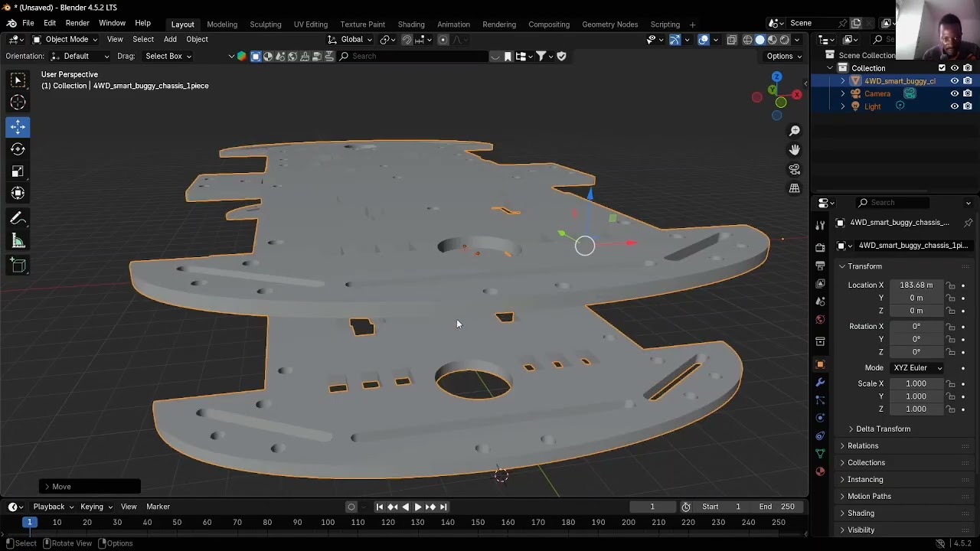Switch to Wireframe viewport shading
980x551 pixels.
pyautogui.click(x=747, y=40)
